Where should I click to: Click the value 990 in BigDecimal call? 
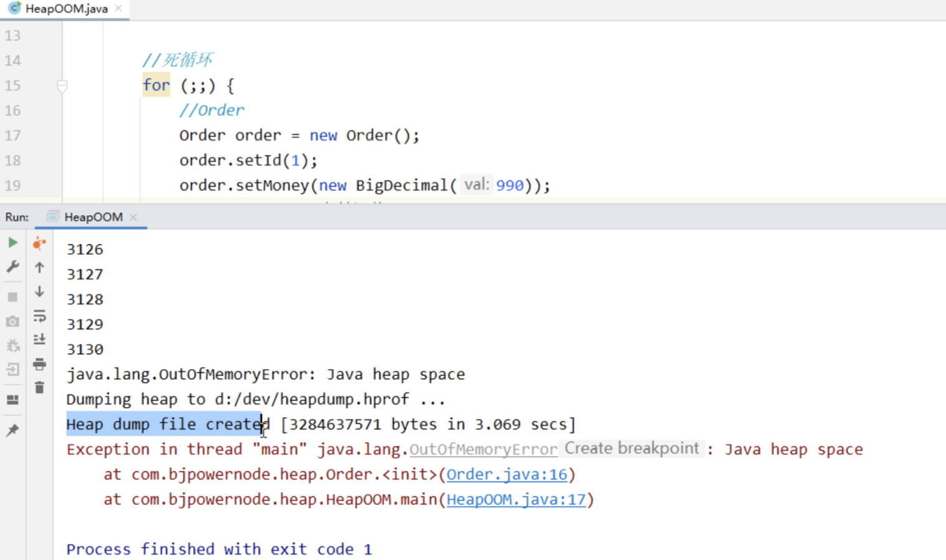510,185
